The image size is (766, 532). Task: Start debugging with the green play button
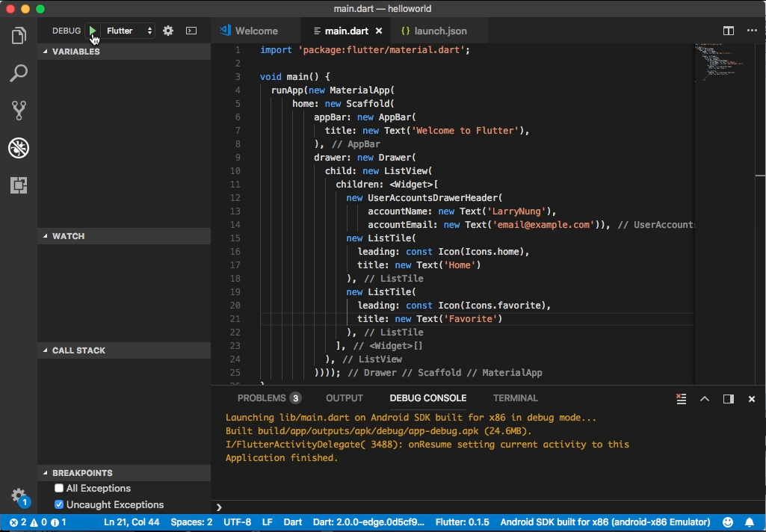pos(93,31)
